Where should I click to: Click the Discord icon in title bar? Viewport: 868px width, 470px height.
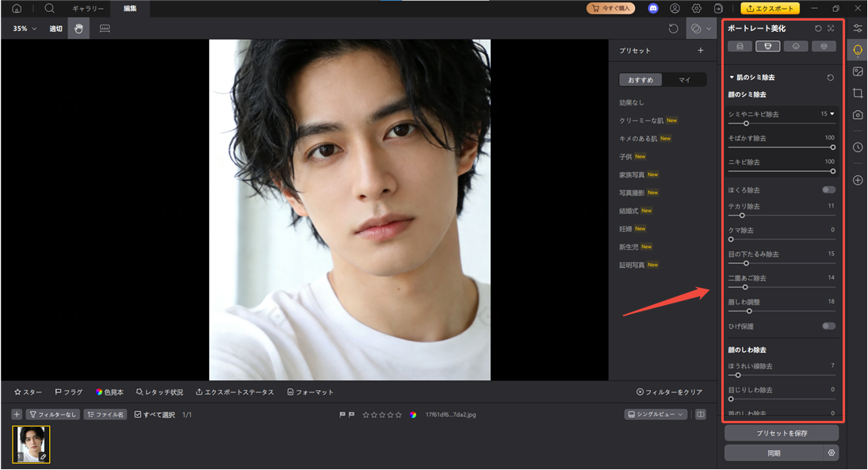[653, 8]
